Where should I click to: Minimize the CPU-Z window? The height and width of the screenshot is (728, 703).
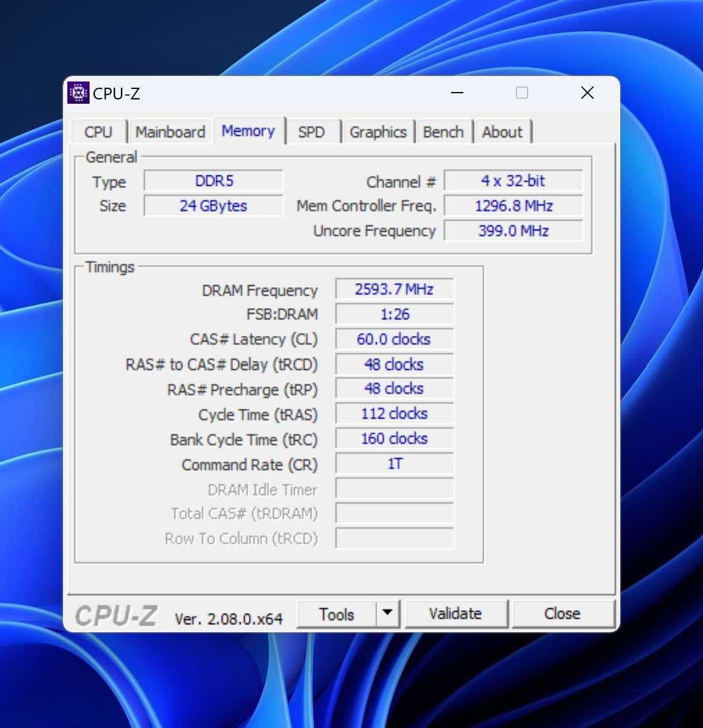(x=457, y=93)
